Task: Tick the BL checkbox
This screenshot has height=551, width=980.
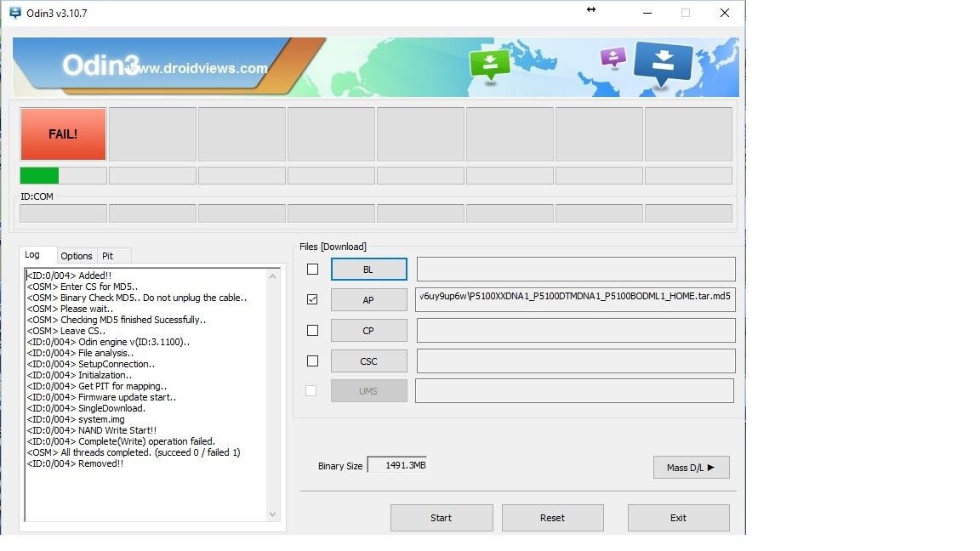Action: [x=312, y=270]
